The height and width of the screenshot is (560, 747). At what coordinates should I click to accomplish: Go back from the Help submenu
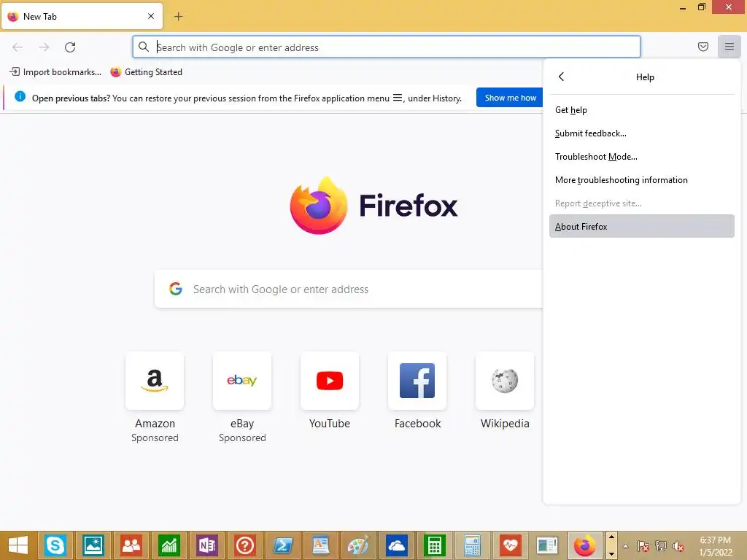tap(561, 77)
